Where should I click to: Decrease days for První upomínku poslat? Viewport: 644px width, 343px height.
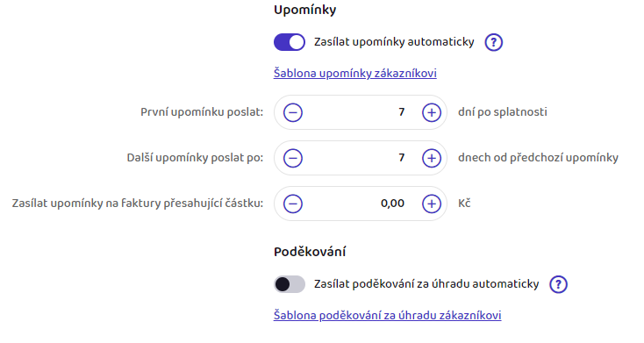293,112
